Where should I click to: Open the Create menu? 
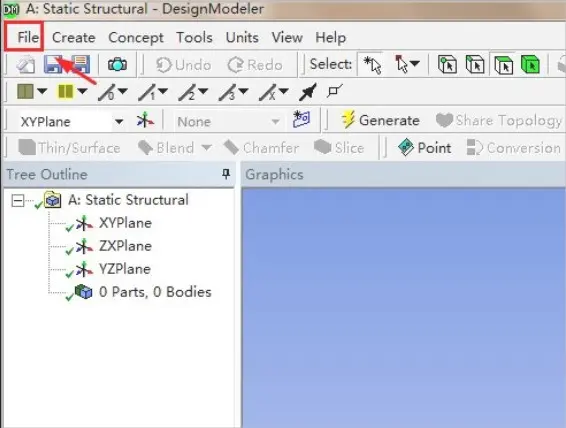pyautogui.click(x=74, y=37)
